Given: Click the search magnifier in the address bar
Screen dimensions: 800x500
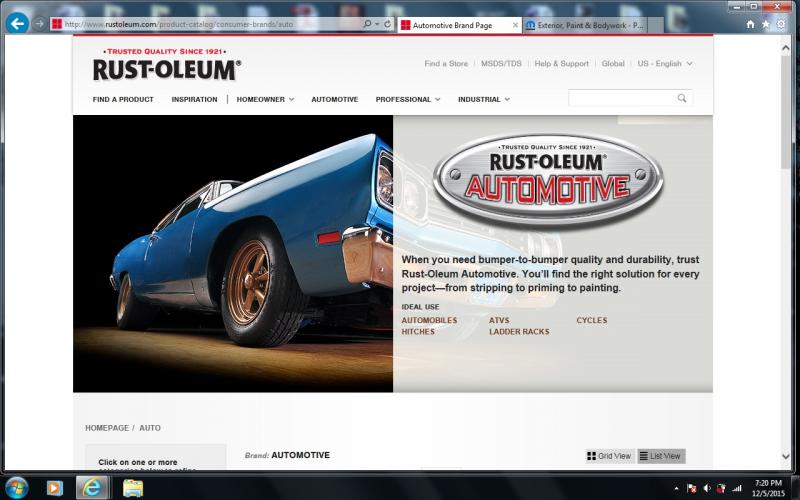Looking at the screenshot, I should (367, 24).
